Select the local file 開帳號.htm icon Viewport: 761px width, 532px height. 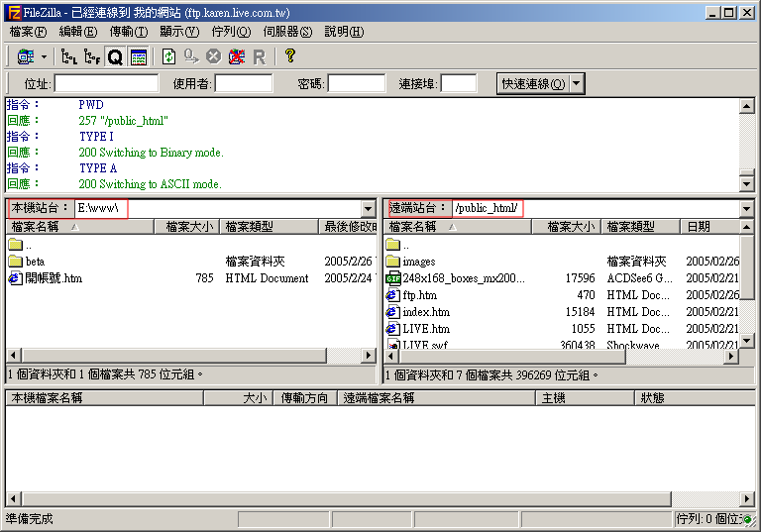pyautogui.click(x=16, y=278)
